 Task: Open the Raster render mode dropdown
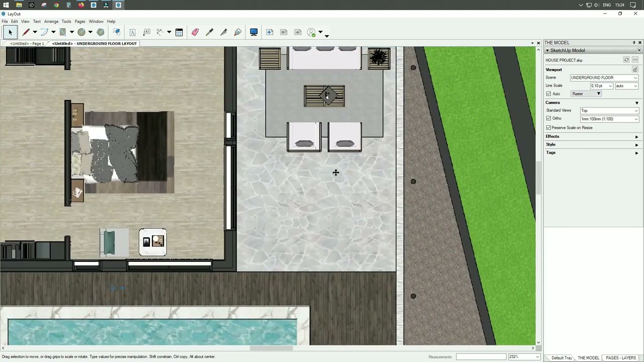click(x=586, y=94)
